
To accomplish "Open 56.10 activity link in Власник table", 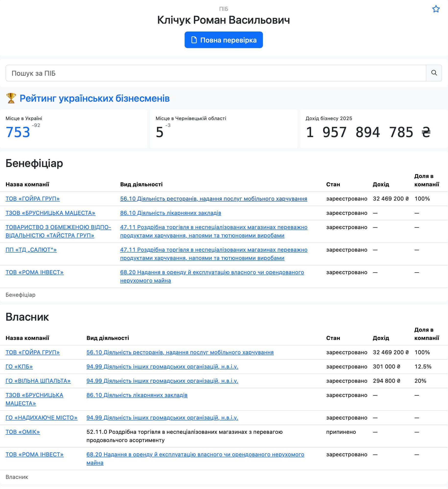I will coord(180,352).
